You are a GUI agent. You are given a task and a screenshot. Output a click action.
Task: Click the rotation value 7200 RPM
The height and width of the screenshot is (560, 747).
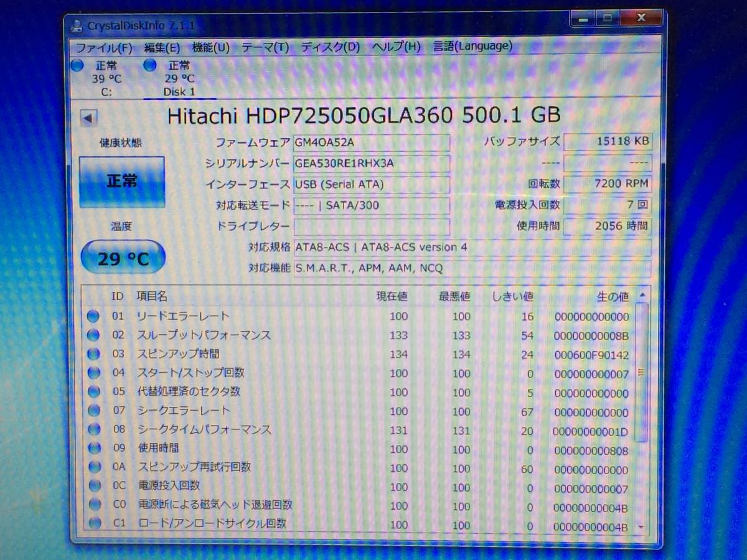[608, 184]
